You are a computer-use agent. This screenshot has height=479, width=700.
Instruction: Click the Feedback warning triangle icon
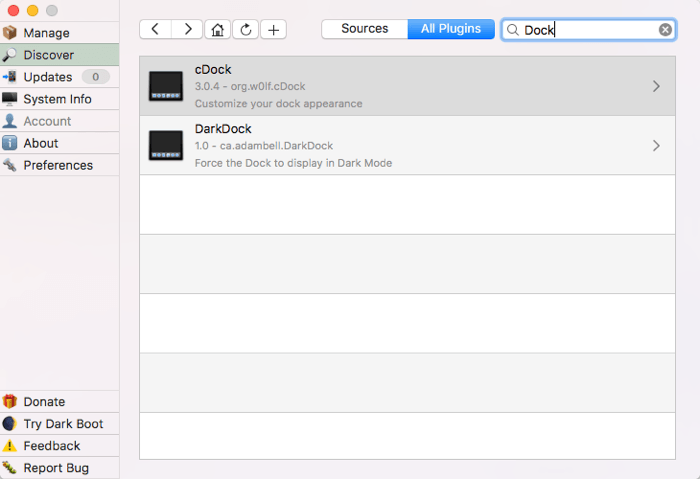tap(9, 446)
